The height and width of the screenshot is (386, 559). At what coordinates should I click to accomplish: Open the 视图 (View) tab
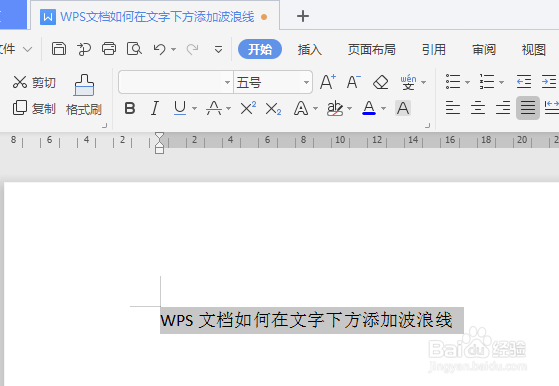pyautogui.click(x=534, y=49)
